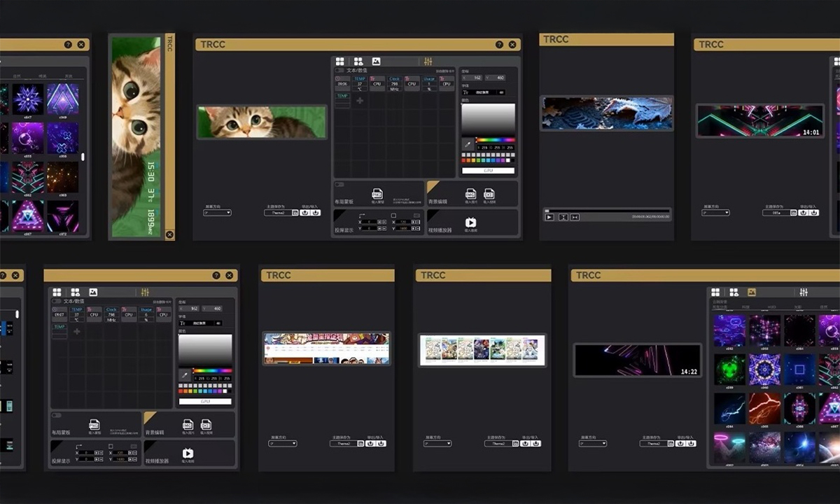Open help icon on cat window title bar

coord(499,45)
